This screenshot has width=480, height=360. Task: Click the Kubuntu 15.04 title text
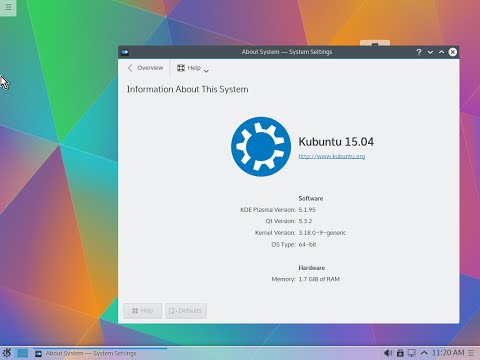click(x=336, y=142)
